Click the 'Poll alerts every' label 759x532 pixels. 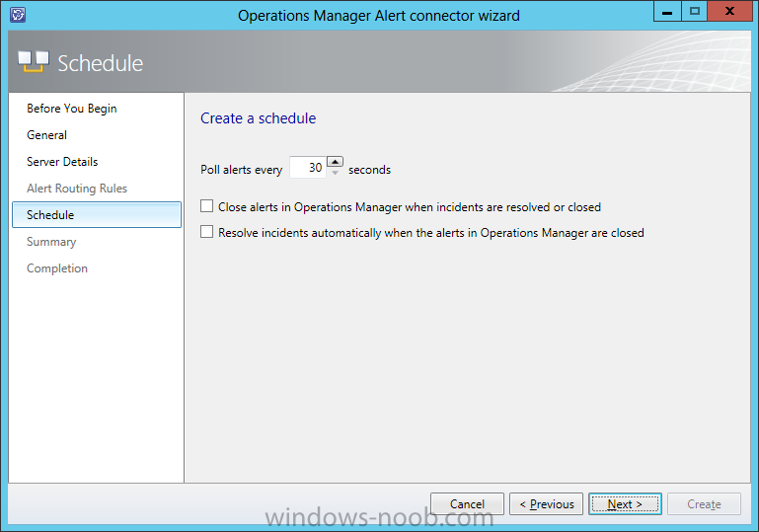click(241, 170)
